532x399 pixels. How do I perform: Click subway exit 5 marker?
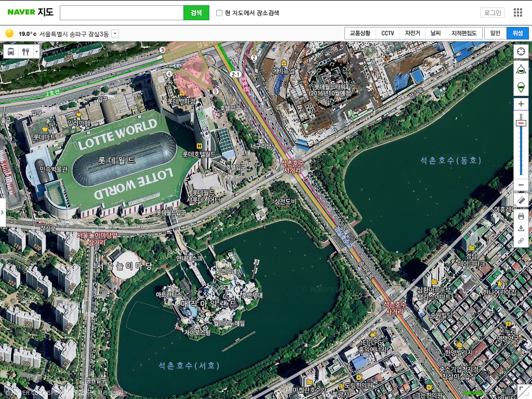pos(162,50)
